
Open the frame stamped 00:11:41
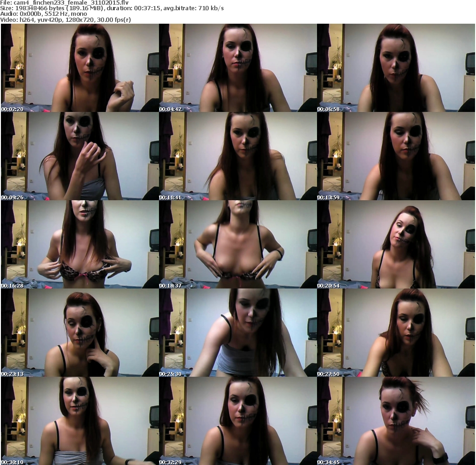click(x=238, y=156)
